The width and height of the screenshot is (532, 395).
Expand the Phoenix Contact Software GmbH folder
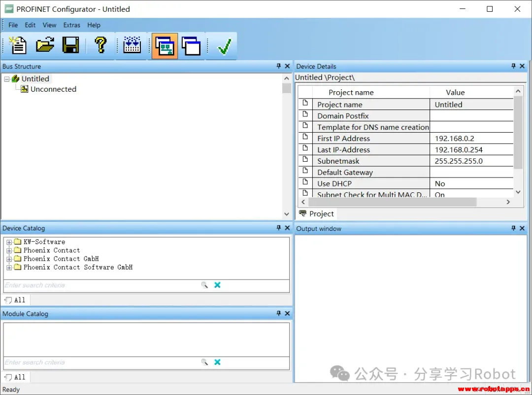pyautogui.click(x=9, y=268)
